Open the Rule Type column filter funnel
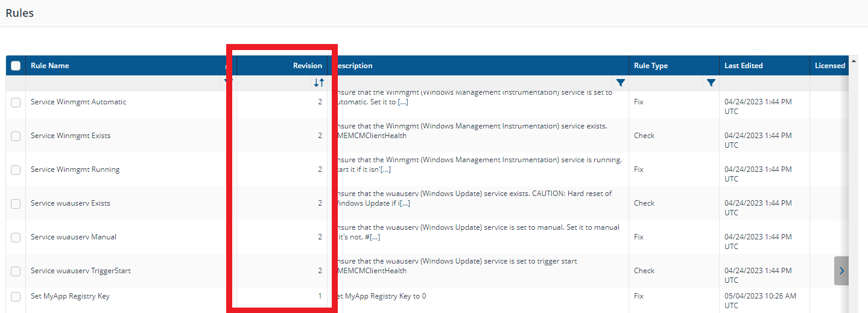The width and height of the screenshot is (868, 313). coord(711,83)
